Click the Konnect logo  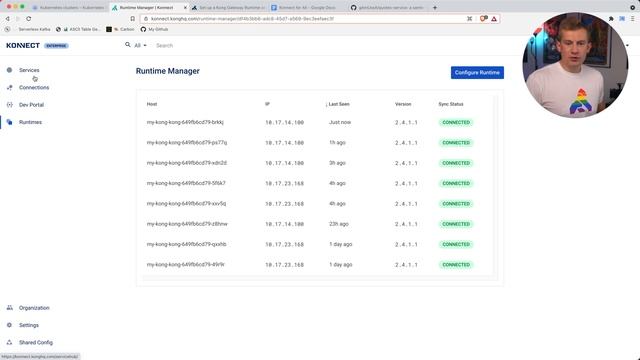23,45
